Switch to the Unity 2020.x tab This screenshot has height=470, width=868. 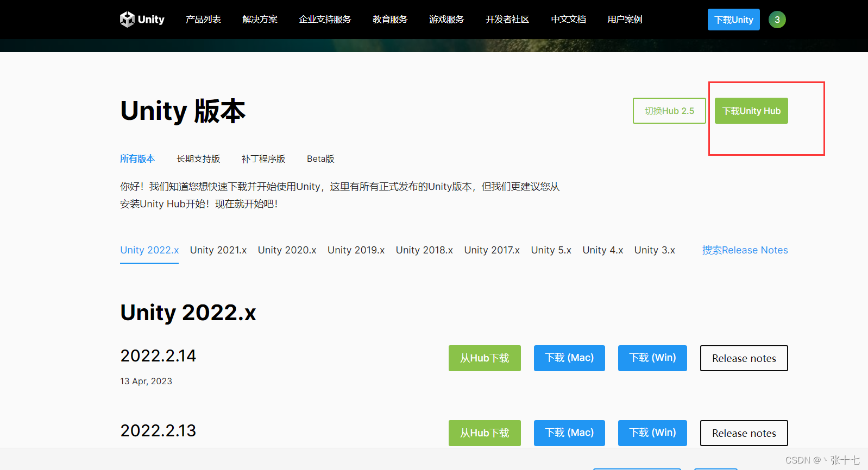[287, 250]
